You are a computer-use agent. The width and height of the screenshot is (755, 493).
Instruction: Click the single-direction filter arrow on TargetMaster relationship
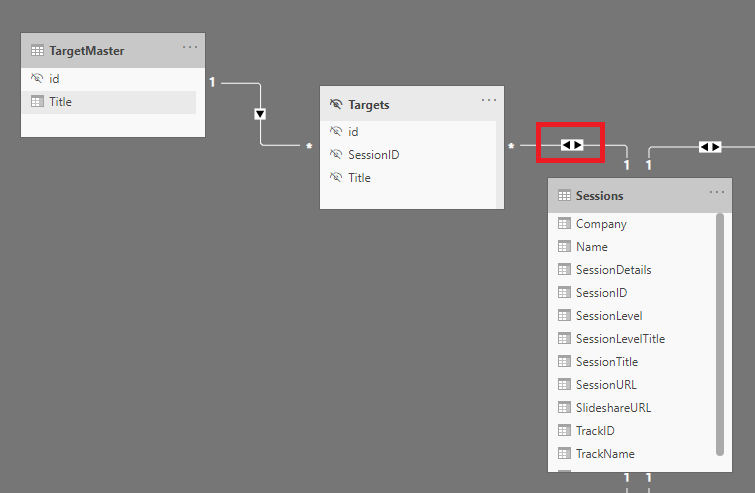click(260, 114)
